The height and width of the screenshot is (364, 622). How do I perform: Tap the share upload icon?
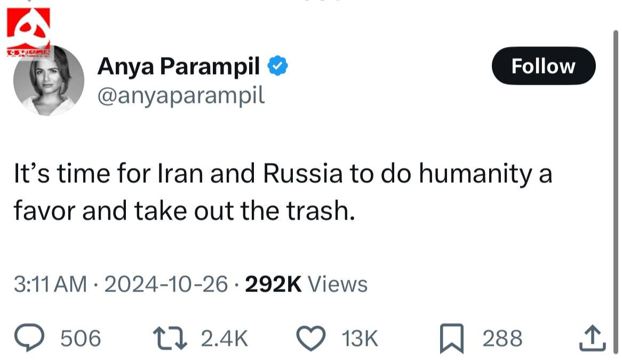pos(592,339)
